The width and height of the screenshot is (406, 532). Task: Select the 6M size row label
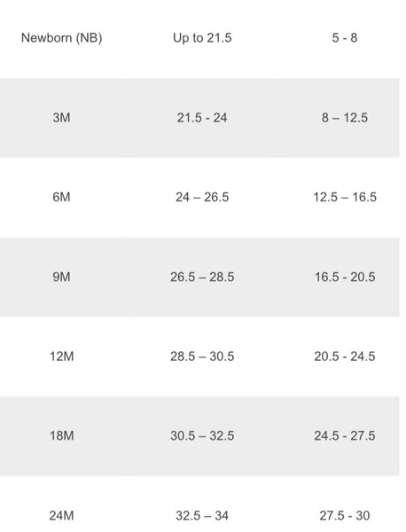(x=61, y=197)
